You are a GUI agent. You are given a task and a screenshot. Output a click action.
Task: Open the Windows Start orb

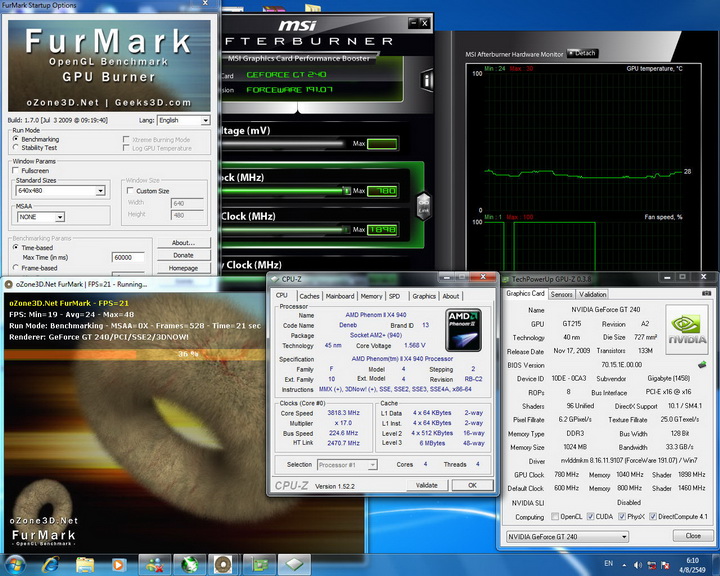click(x=15, y=564)
